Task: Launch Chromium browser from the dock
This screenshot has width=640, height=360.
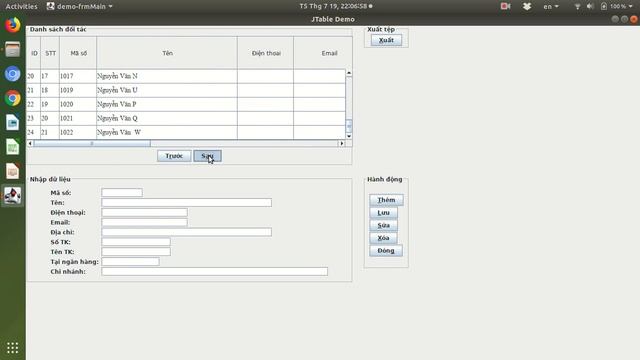Action: [13, 74]
